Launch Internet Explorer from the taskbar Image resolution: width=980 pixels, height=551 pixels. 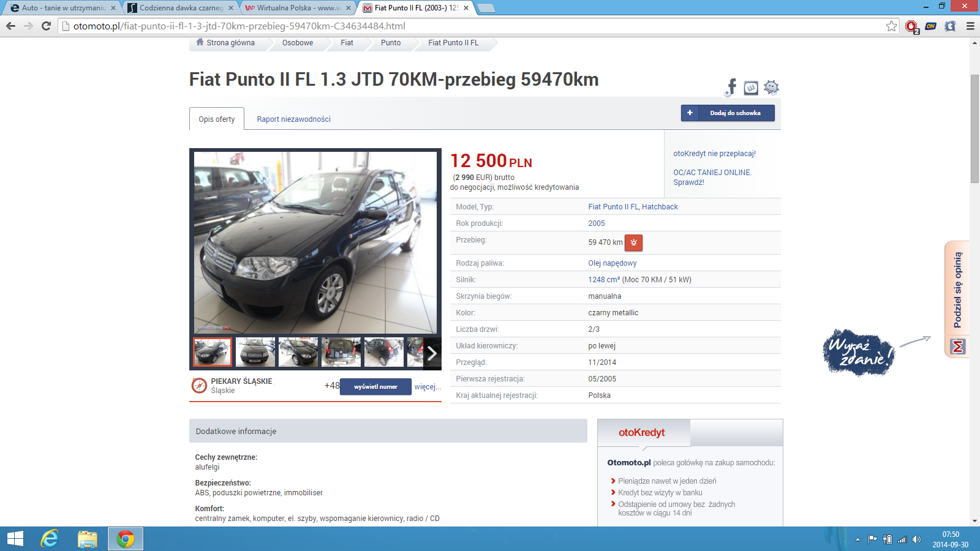pyautogui.click(x=50, y=539)
